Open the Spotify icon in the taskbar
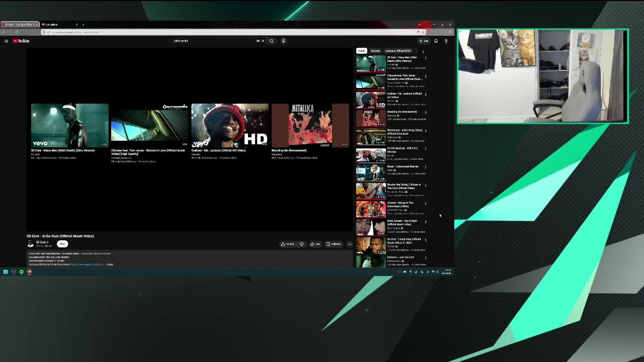The height and width of the screenshot is (362, 644). [x=21, y=272]
